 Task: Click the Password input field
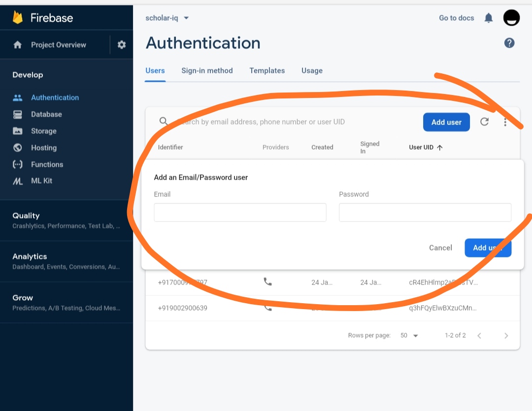[425, 213]
